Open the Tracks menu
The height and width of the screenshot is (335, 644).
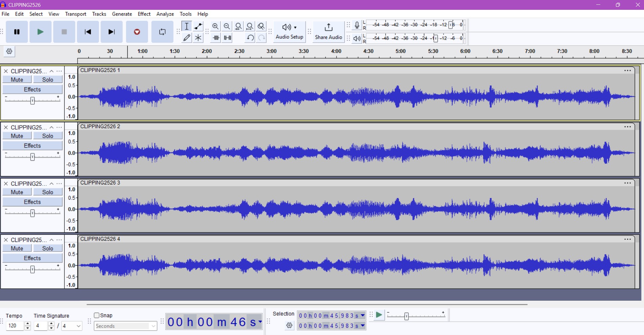99,14
